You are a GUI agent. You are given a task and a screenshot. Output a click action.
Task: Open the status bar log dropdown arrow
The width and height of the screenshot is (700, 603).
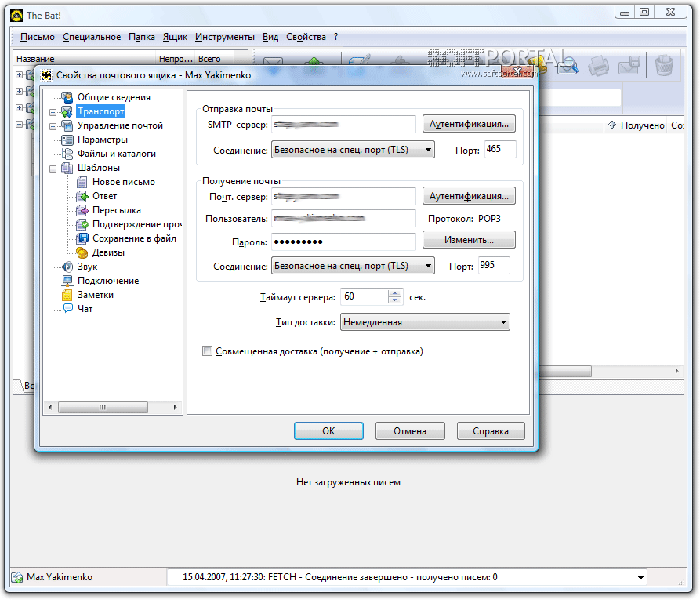click(x=640, y=578)
